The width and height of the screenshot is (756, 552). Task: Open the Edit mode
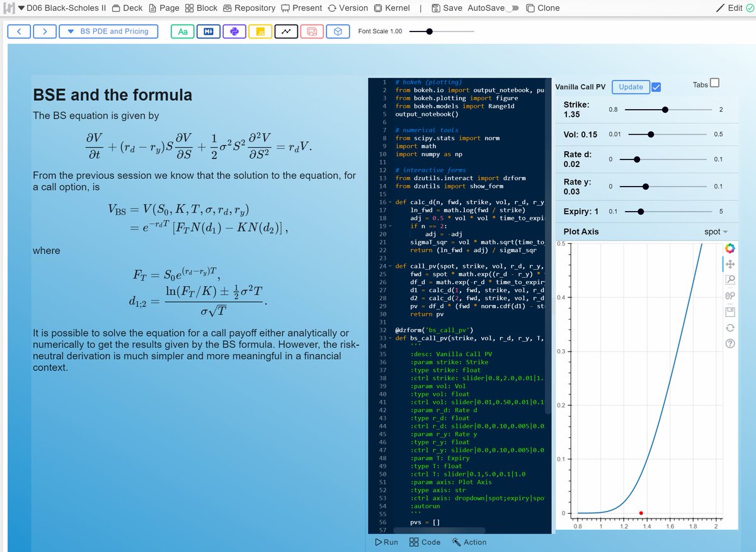(730, 8)
